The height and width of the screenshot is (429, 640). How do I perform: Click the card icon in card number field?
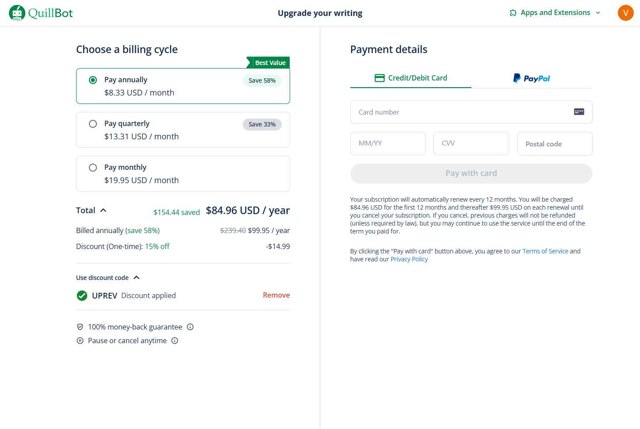579,112
